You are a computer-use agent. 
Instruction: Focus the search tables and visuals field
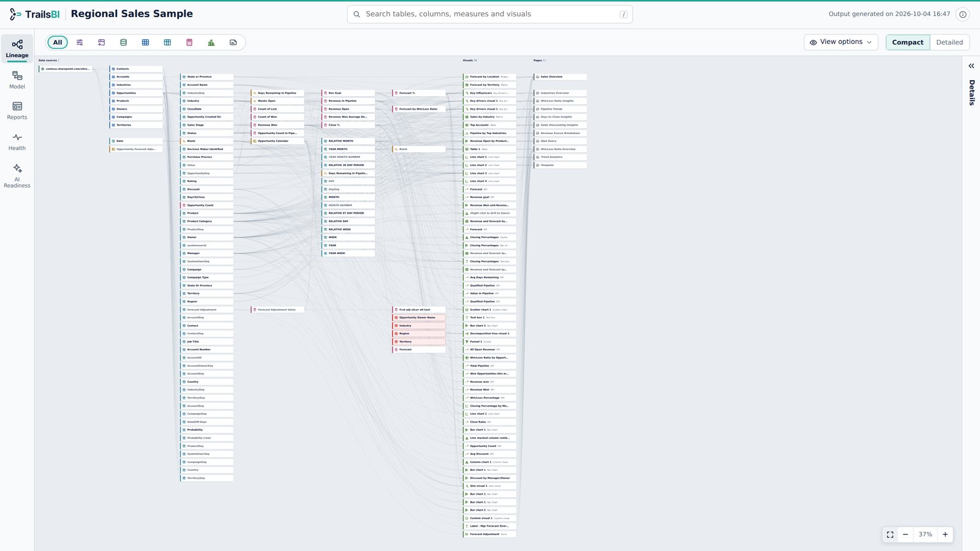(490, 14)
